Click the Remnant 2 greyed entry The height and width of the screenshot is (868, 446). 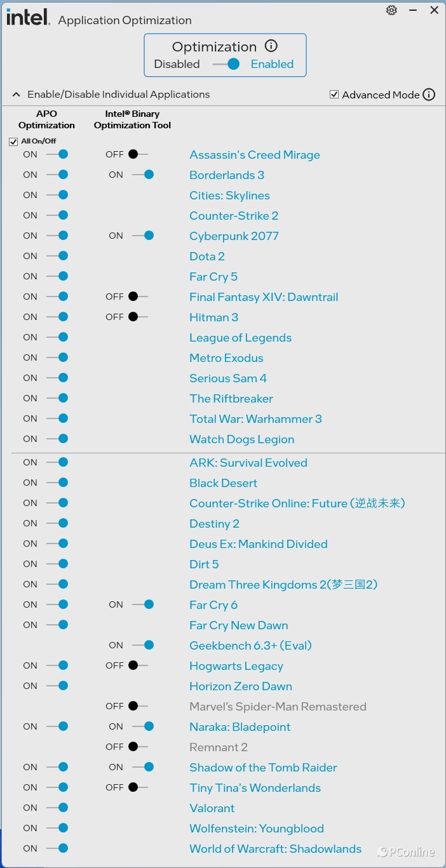pos(219,747)
